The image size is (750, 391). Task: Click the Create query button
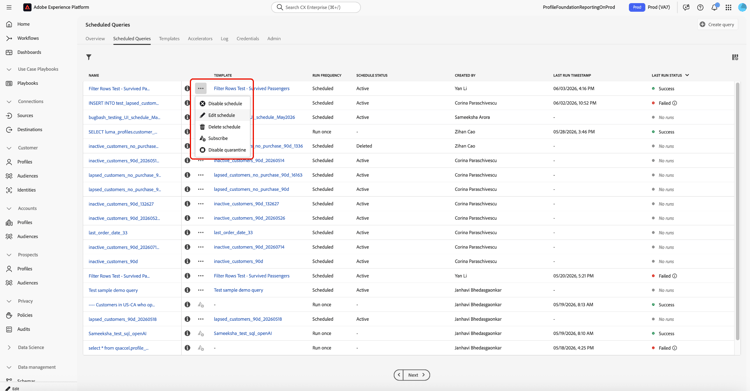[717, 24]
